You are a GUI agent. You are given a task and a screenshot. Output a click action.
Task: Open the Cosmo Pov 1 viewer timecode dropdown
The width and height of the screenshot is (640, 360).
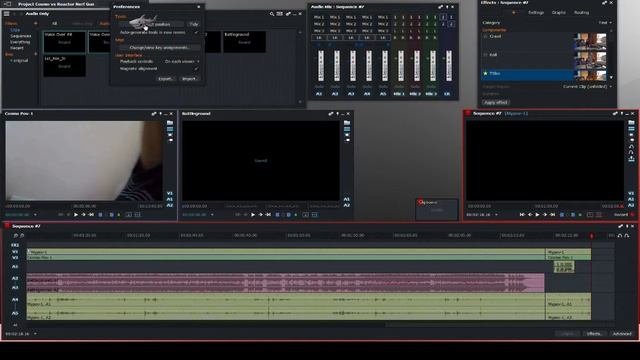pyautogui.click(x=36, y=215)
